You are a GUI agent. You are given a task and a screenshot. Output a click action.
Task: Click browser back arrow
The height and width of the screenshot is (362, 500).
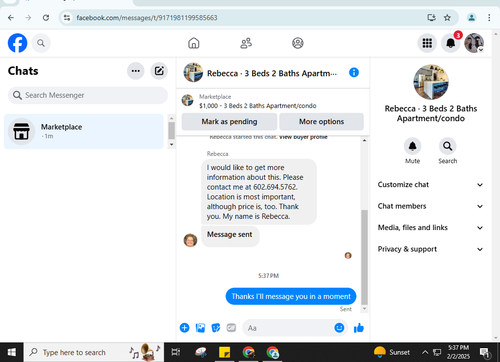(11, 18)
